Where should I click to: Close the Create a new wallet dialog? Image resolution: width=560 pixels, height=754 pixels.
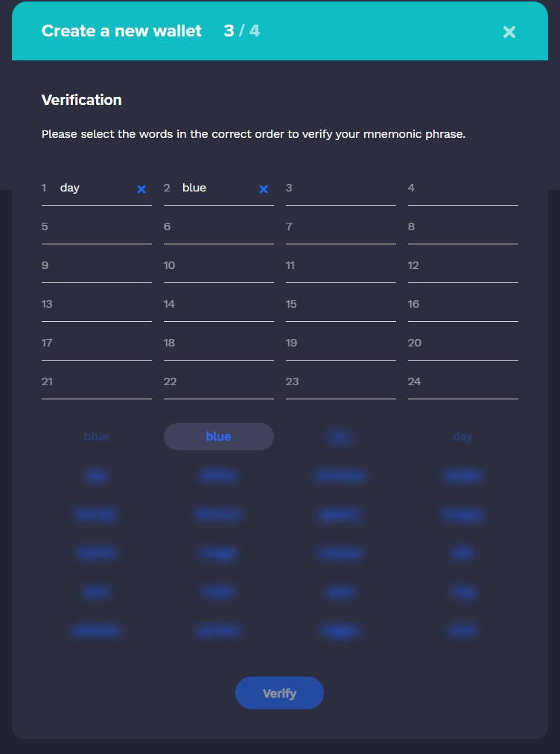click(509, 32)
